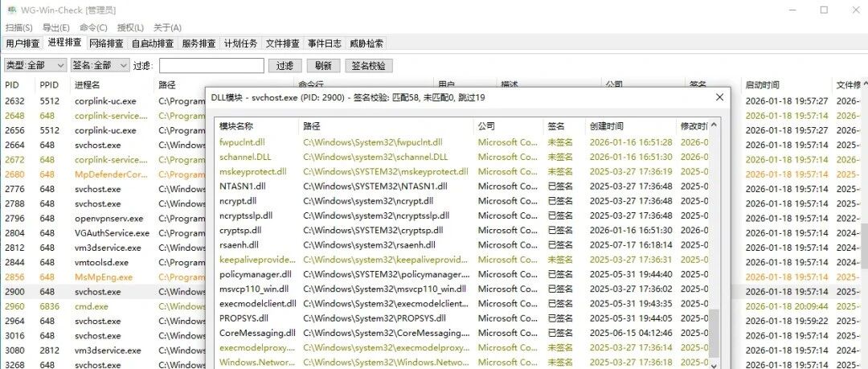Image resolution: width=868 pixels, height=369 pixels.
Task: Open the 扫描(S) menu
Action: 18,27
